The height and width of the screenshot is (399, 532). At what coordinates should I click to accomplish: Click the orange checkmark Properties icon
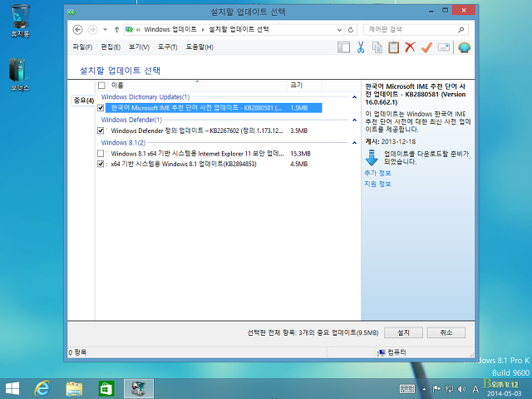(426, 47)
